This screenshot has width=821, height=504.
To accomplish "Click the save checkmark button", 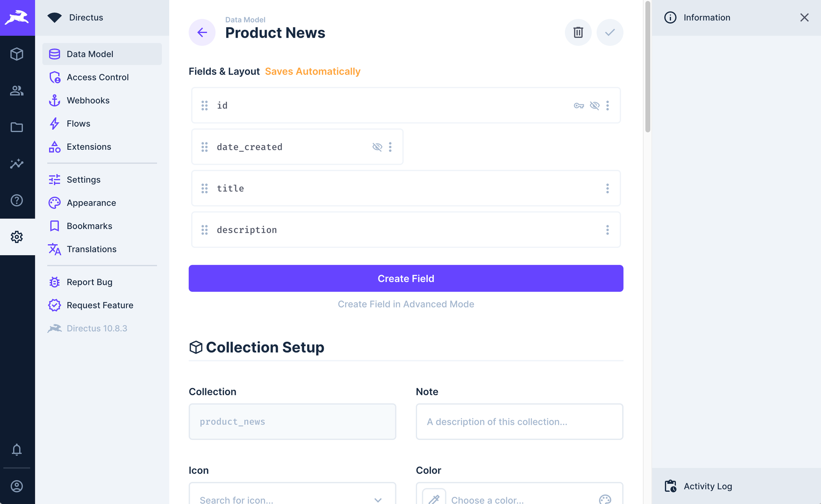I will pos(610,32).
